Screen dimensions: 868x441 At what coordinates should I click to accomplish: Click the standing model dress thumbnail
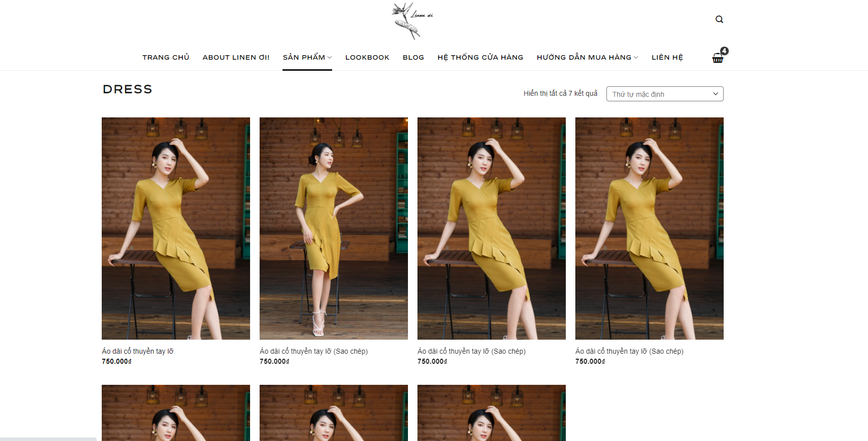point(333,228)
